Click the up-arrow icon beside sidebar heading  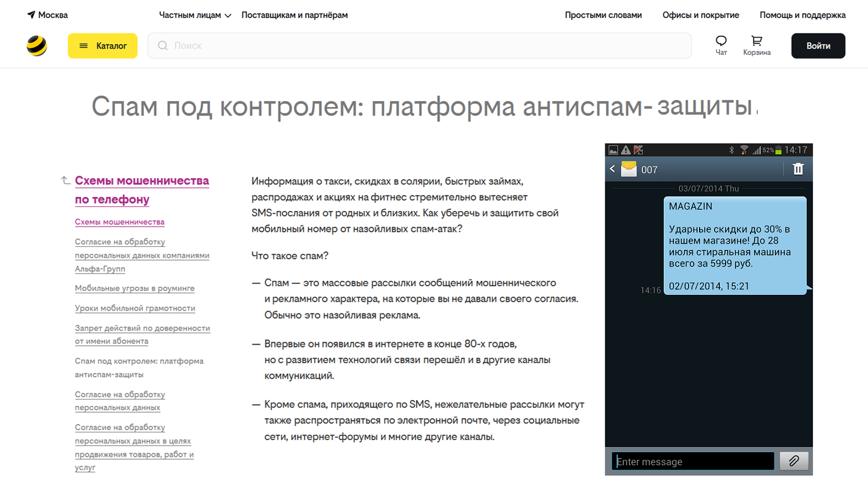point(65,180)
